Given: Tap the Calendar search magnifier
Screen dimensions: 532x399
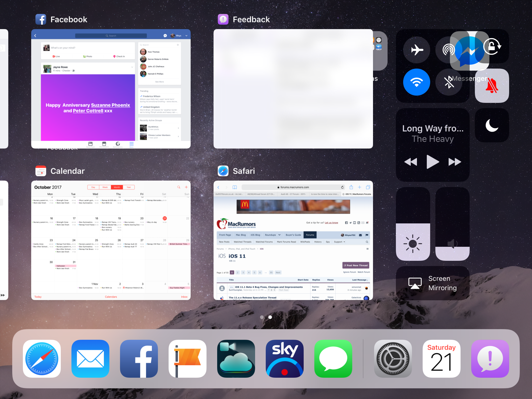Looking at the screenshot, I should click(x=179, y=187).
